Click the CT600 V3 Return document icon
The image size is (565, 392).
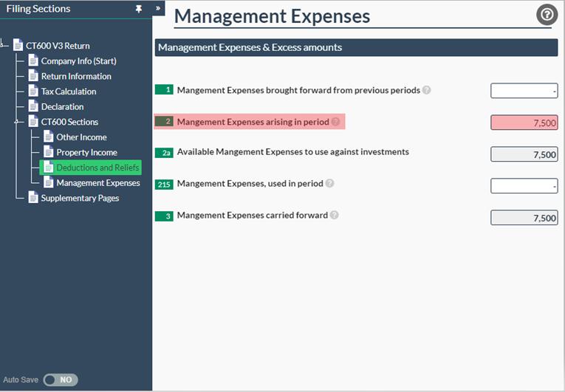18,45
